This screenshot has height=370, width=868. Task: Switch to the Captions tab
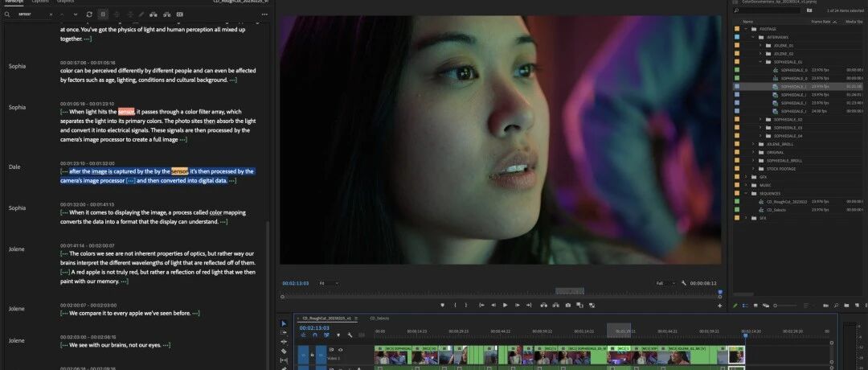pyautogui.click(x=40, y=2)
